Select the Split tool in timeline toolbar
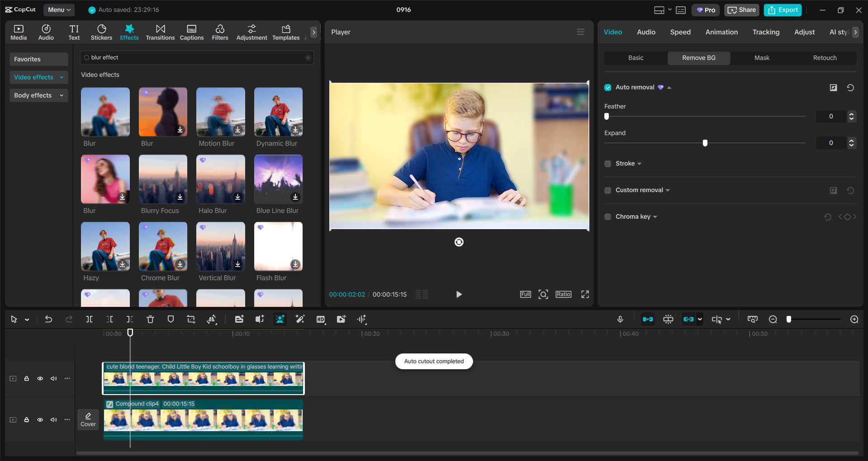Screen dimensions: 868x461 (89, 319)
